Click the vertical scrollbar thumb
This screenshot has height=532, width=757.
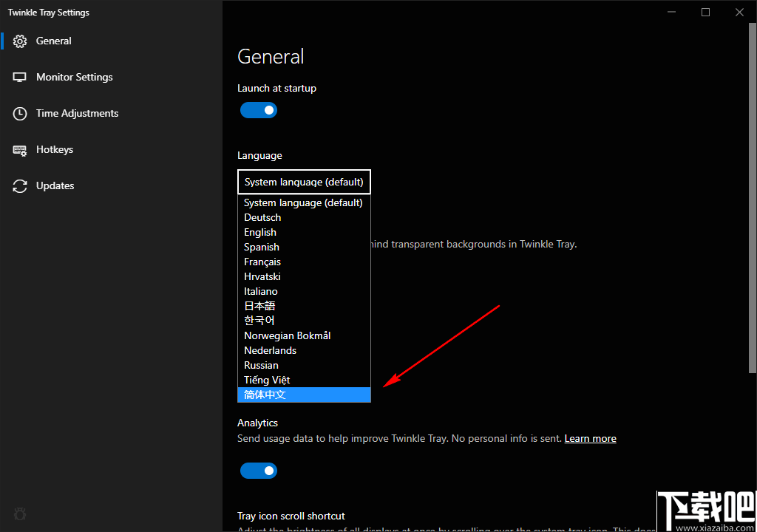(x=752, y=198)
